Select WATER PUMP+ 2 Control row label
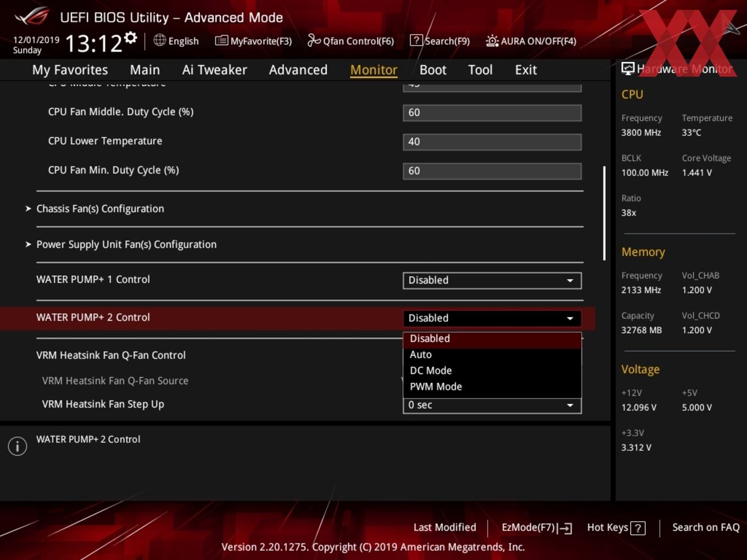 [93, 317]
